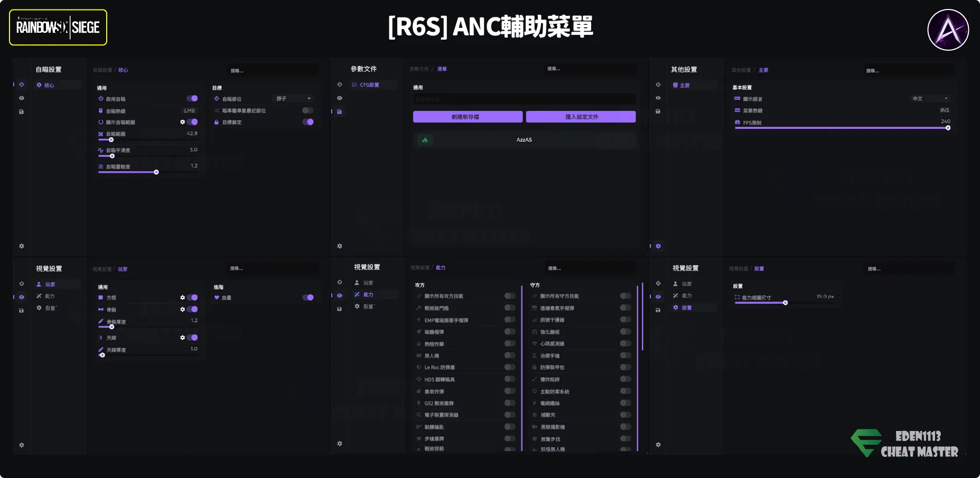The height and width of the screenshot is (478, 980).
Task: Click the purple A logo in top-right corner
Action: tap(948, 30)
